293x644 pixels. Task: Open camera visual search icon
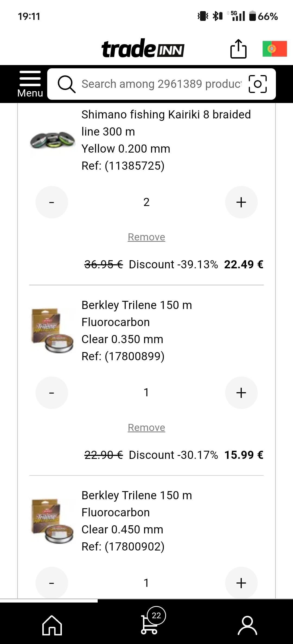coord(257,84)
